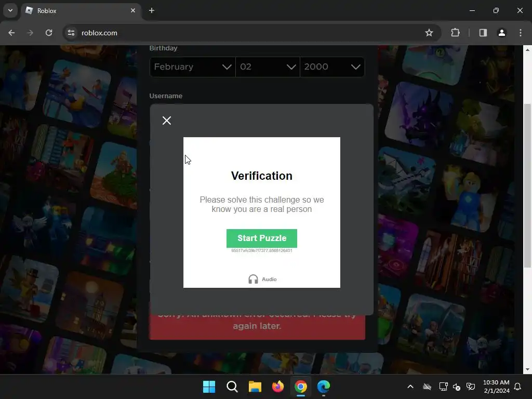The height and width of the screenshot is (399, 532).
Task: Go back with the browser back arrow
Action: [11, 33]
